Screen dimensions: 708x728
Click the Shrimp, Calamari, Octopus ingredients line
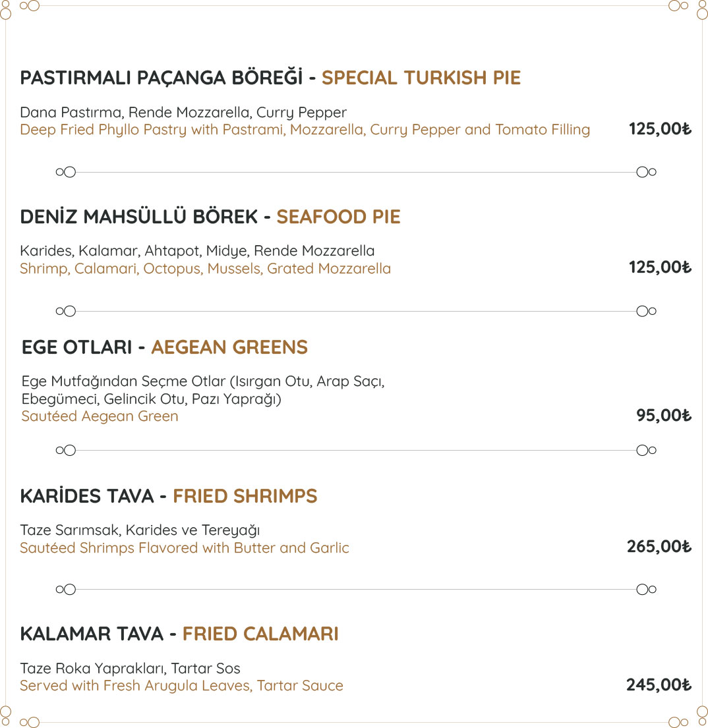click(x=205, y=269)
